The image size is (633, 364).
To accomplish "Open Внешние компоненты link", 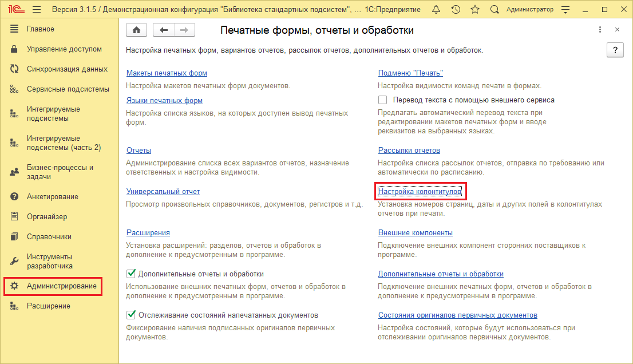I will [x=416, y=232].
